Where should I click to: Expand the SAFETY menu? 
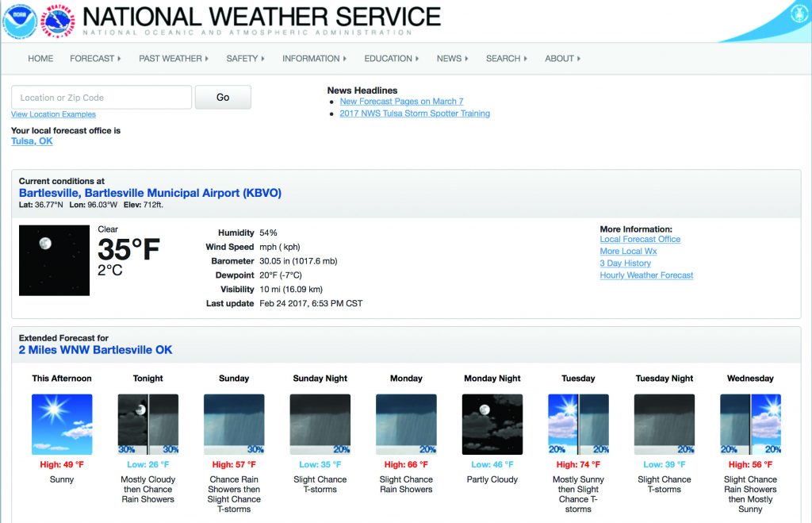pyautogui.click(x=245, y=59)
